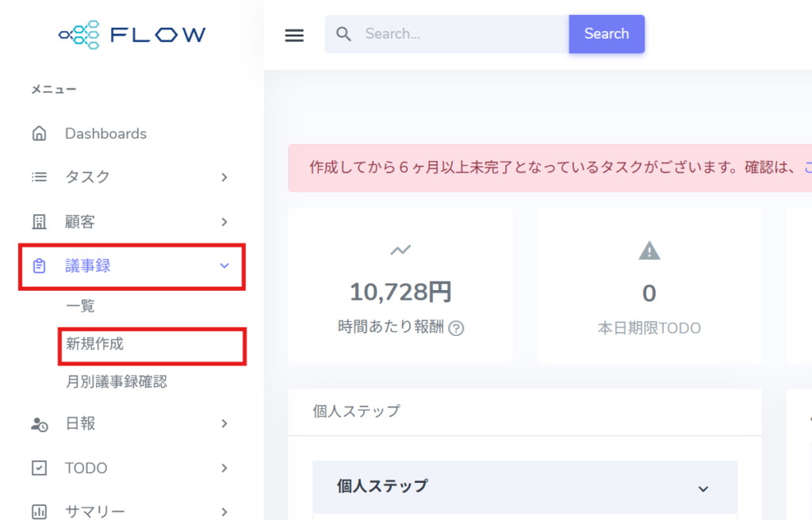
Task: Click the 議事録 clipboard icon
Action: (39, 266)
